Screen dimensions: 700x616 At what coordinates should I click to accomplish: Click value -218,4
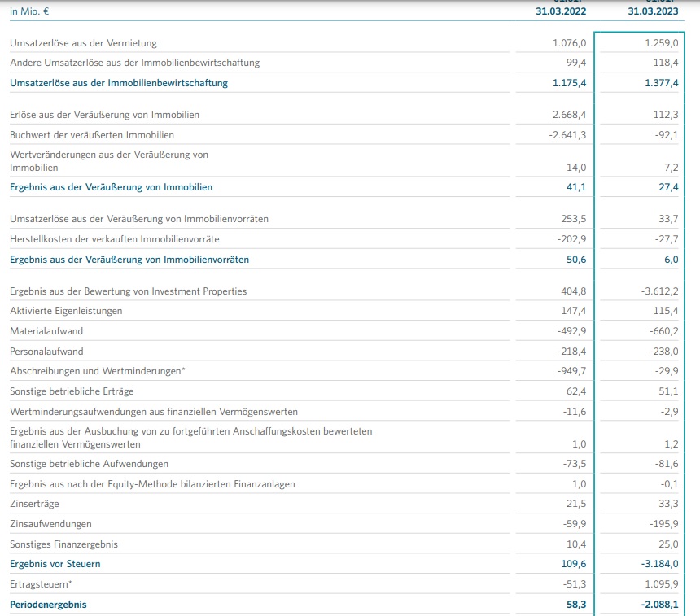[x=571, y=352]
